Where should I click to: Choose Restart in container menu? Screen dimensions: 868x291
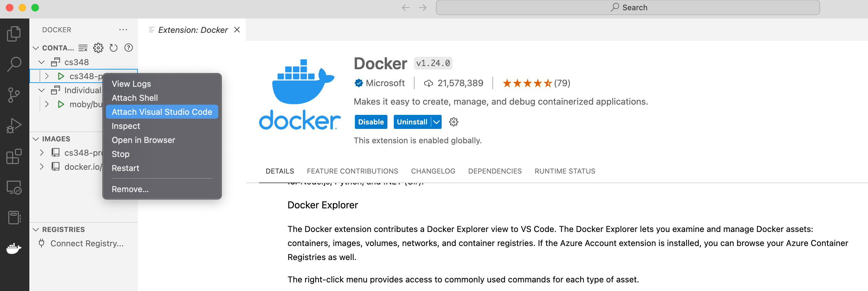(162, 168)
